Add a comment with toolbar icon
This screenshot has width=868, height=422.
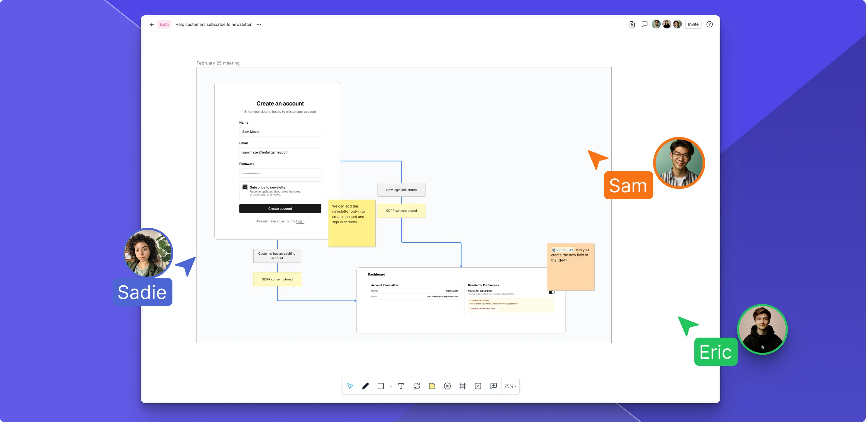tap(493, 386)
